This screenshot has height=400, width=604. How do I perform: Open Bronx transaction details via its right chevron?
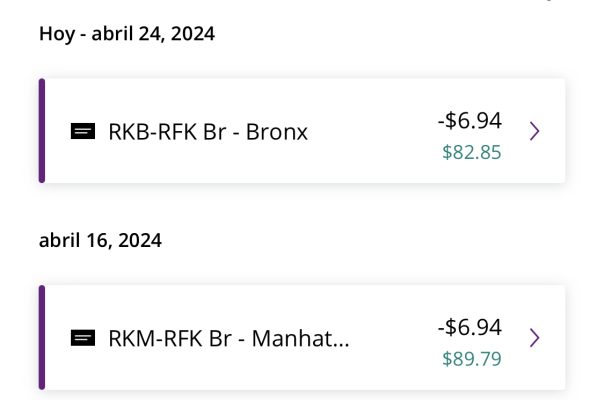coord(534,131)
